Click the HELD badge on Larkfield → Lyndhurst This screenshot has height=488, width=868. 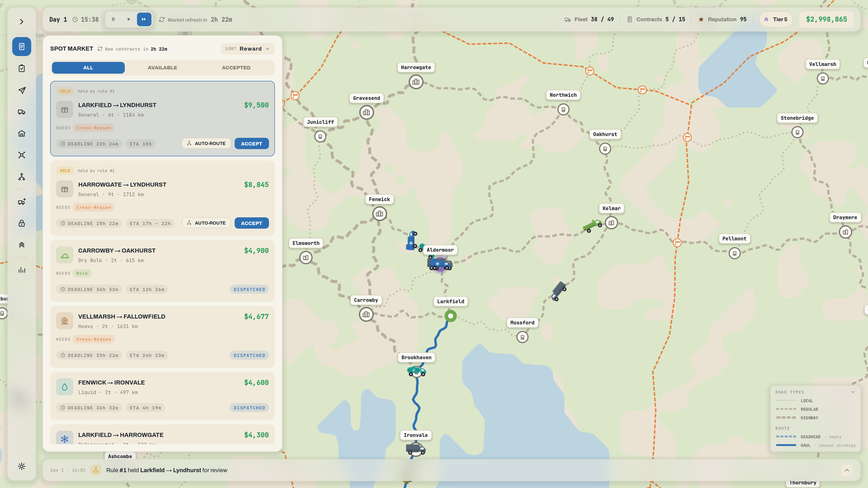click(65, 91)
